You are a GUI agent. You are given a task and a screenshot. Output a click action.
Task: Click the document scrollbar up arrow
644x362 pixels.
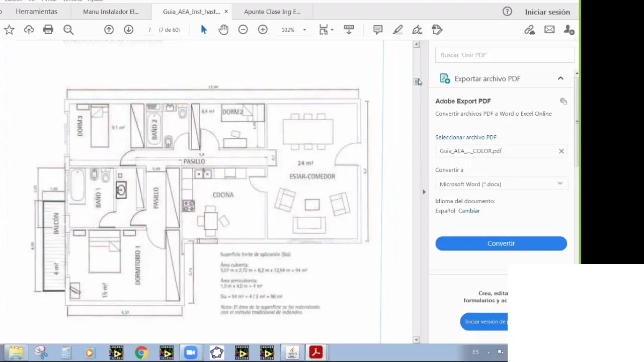coord(417,44)
